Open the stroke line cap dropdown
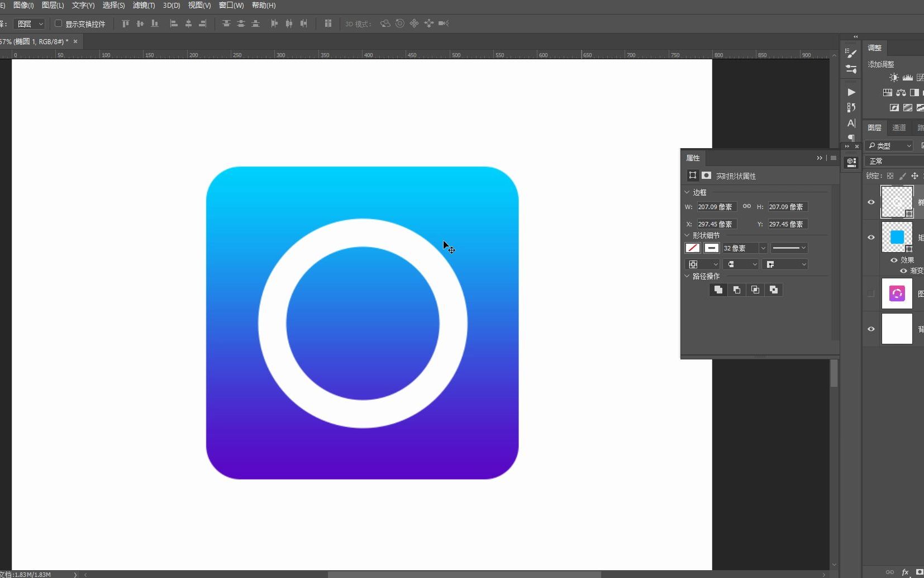Screen dimensions: 924x578 tap(741, 264)
